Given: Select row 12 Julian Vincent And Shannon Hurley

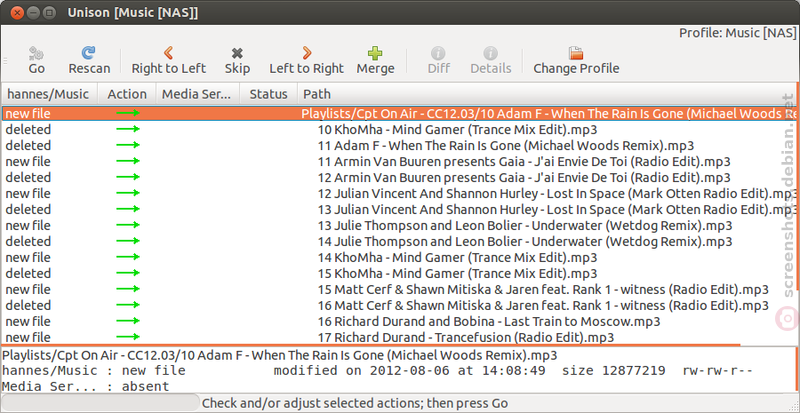Looking at the screenshot, I should (x=397, y=193).
